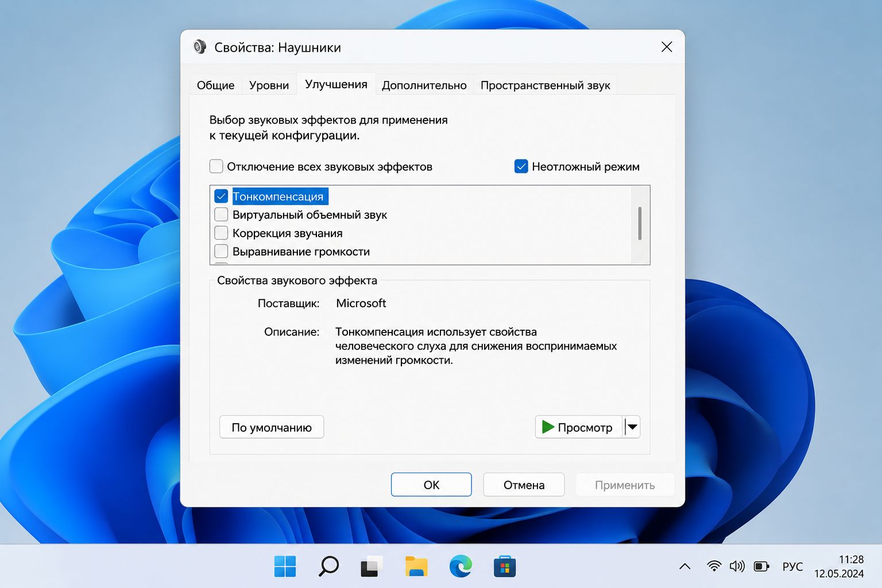The width and height of the screenshot is (882, 588).
Task: Click the effects list scrollbar thumb
Action: point(640,223)
